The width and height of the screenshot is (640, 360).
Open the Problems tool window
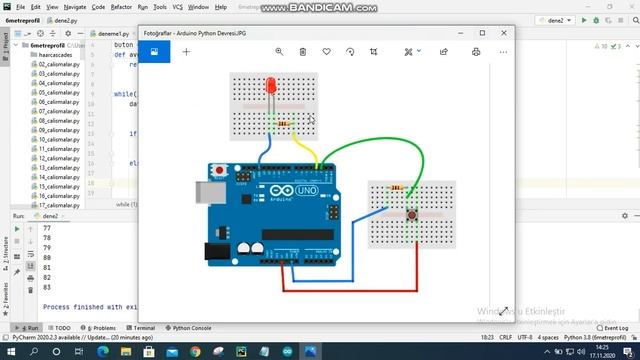pyautogui.click(x=98, y=328)
